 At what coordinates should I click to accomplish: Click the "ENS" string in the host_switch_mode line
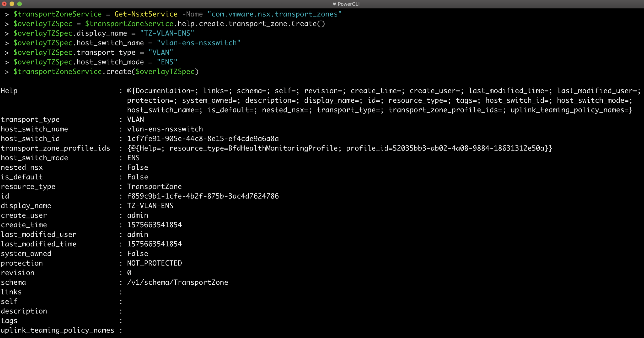click(167, 62)
